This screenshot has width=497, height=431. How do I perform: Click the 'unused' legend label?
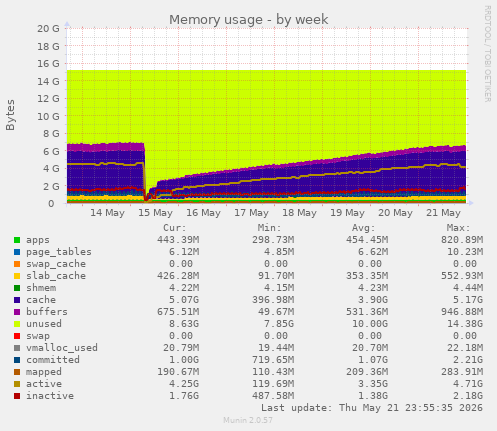coord(44,324)
